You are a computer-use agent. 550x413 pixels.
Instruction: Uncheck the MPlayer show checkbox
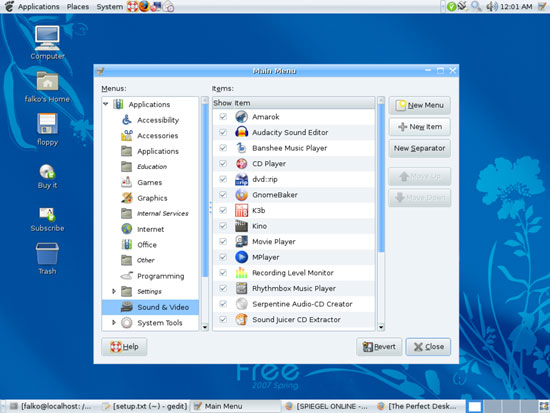point(223,257)
